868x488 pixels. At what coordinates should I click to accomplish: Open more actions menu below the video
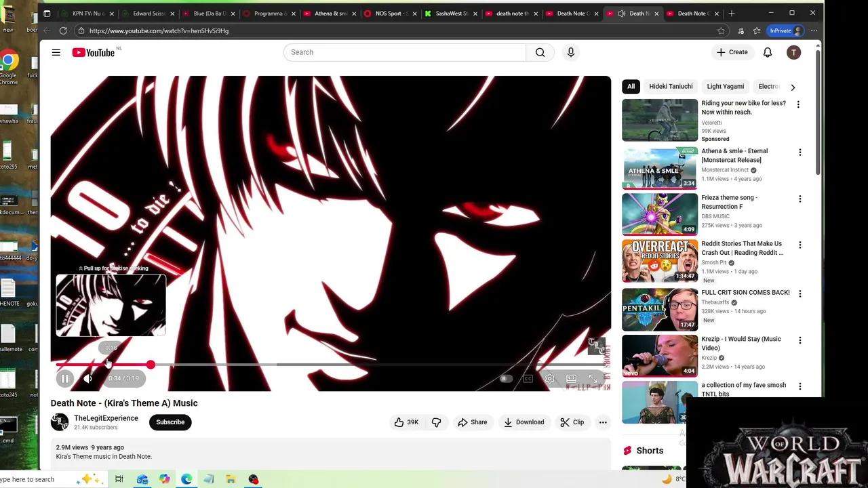pos(603,422)
